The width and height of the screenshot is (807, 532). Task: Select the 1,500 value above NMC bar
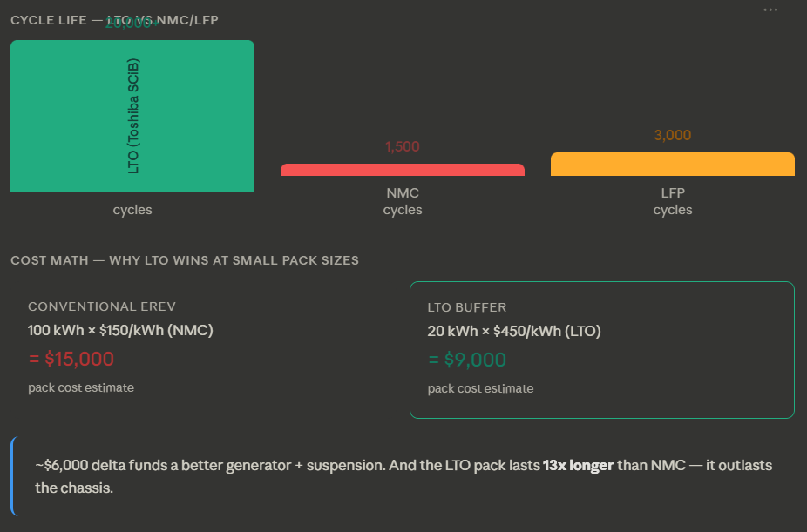[402, 146]
